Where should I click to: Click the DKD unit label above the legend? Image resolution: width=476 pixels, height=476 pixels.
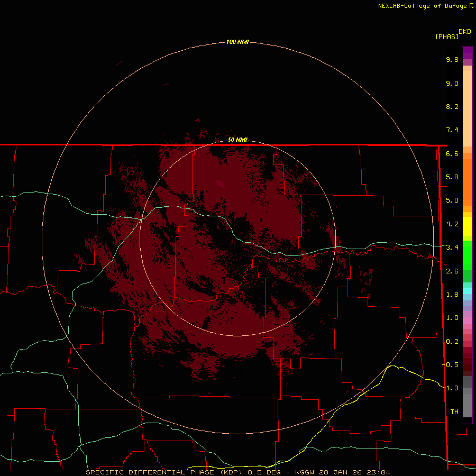(x=464, y=31)
